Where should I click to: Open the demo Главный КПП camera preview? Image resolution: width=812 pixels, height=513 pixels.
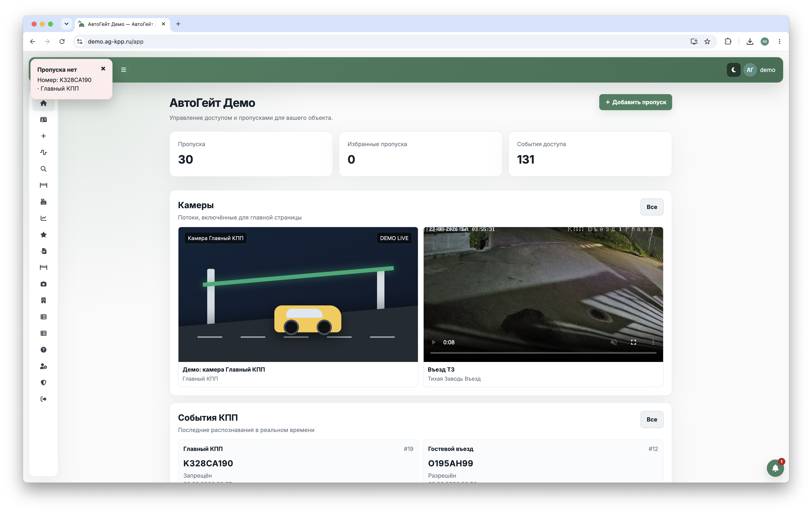pyautogui.click(x=298, y=294)
